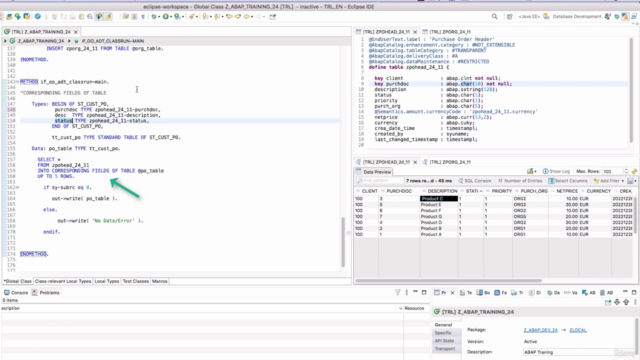Viewport: 640px width, 360px height.
Task: Click the Open Perspective icon
Action: coord(509,17)
